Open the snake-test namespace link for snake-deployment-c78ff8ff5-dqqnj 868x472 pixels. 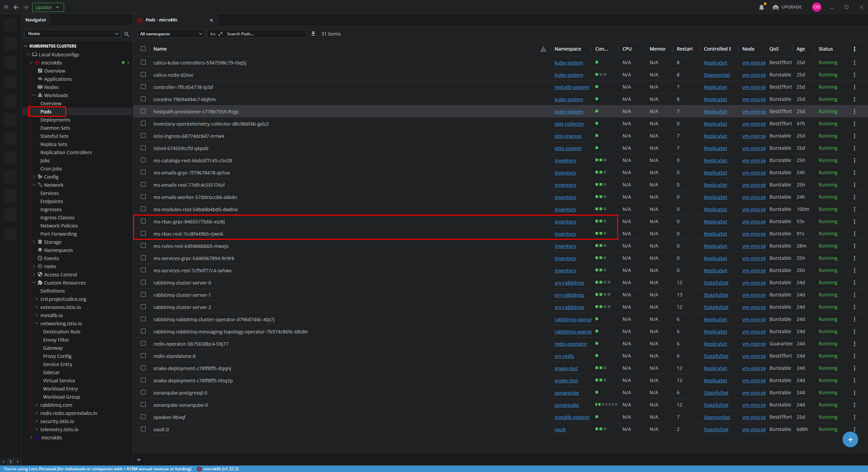click(566, 368)
